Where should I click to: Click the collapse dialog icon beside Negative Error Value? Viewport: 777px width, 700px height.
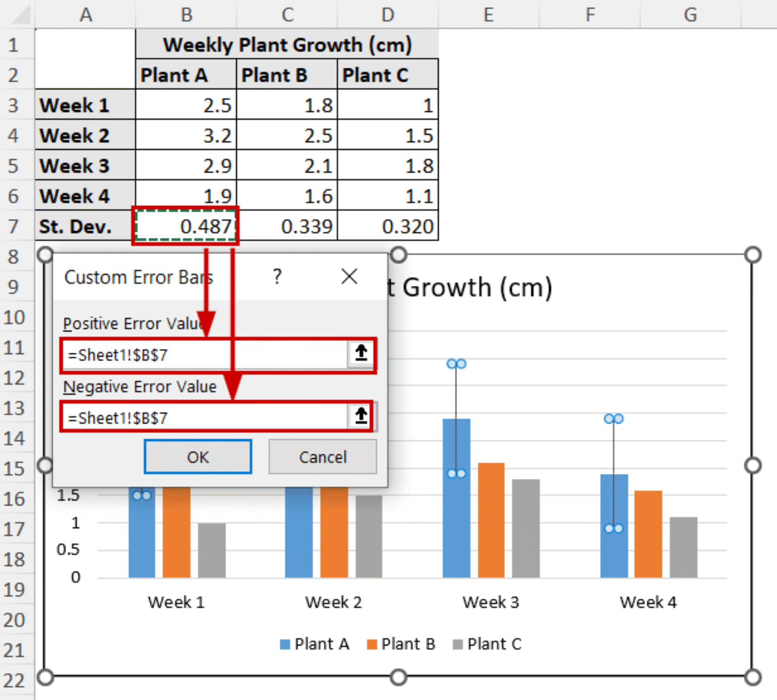point(360,416)
